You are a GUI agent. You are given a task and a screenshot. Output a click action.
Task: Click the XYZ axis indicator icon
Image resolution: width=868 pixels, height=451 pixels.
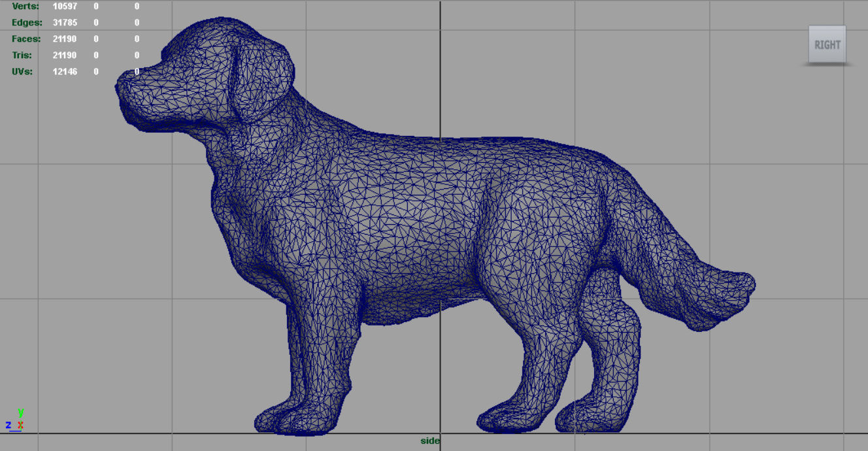pyautogui.click(x=15, y=421)
